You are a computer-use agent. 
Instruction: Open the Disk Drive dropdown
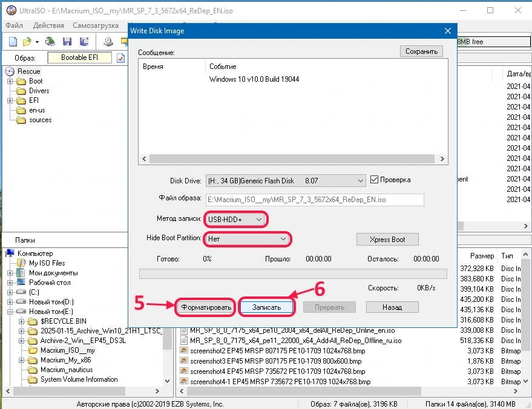[x=286, y=181]
